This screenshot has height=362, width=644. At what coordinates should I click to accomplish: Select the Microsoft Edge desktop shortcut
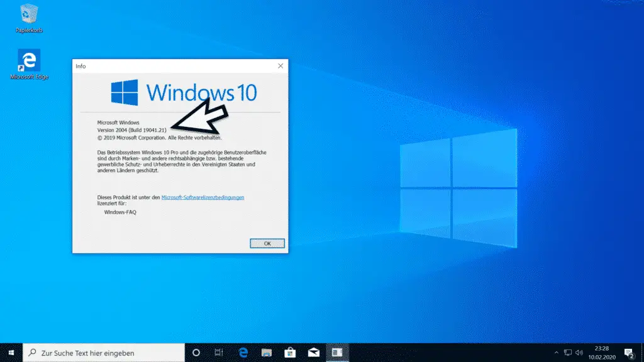point(29,65)
